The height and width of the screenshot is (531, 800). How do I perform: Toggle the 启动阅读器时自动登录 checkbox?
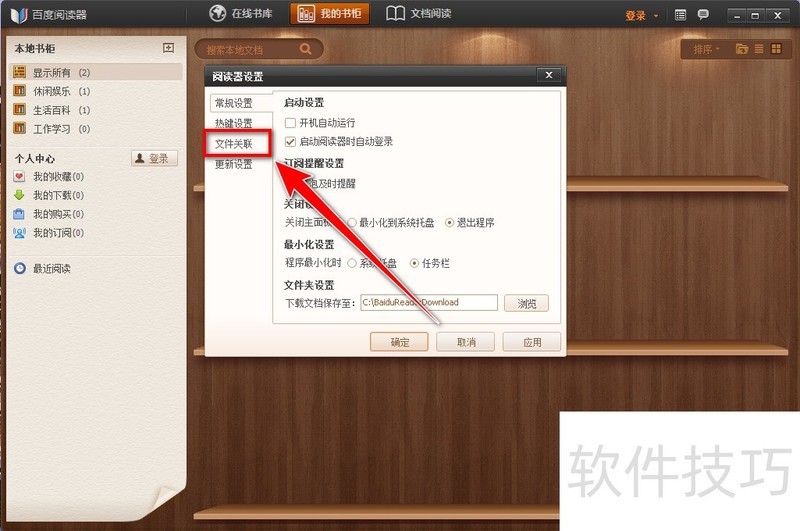(x=290, y=141)
